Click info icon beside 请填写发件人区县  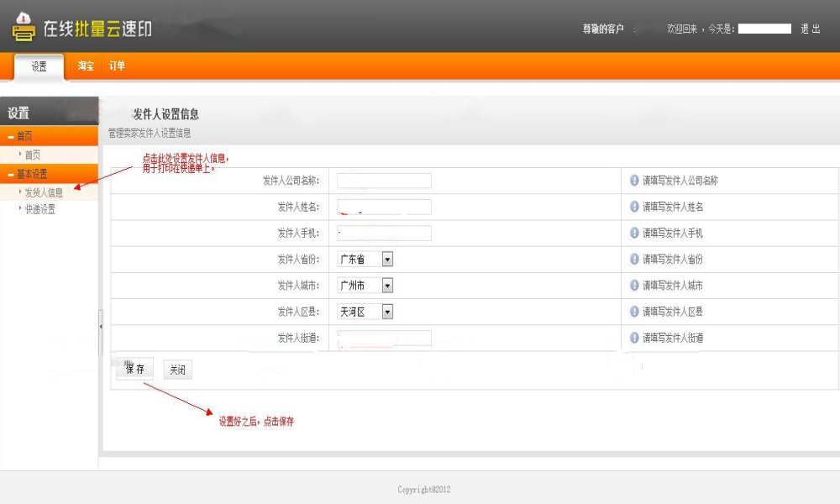coord(634,312)
